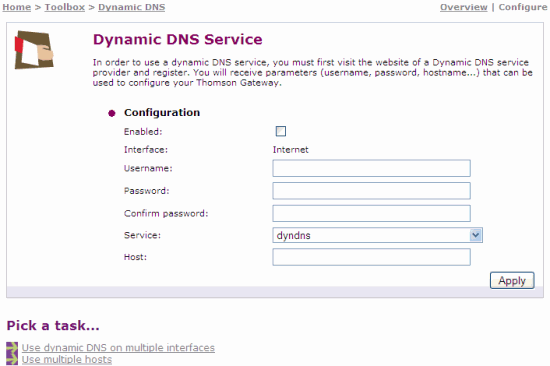Screen dimensions: 550x366
Task: Open the Toolbox breadcrumb link
Action: click(65, 7)
